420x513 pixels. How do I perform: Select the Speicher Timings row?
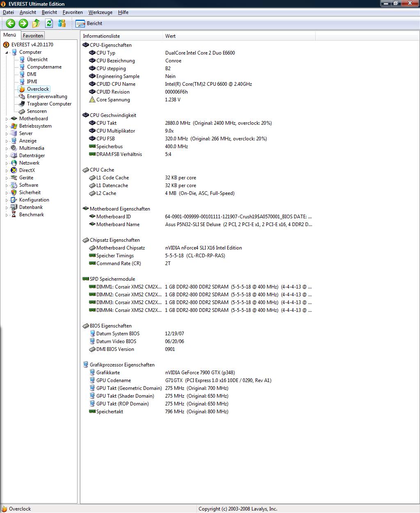point(197,256)
